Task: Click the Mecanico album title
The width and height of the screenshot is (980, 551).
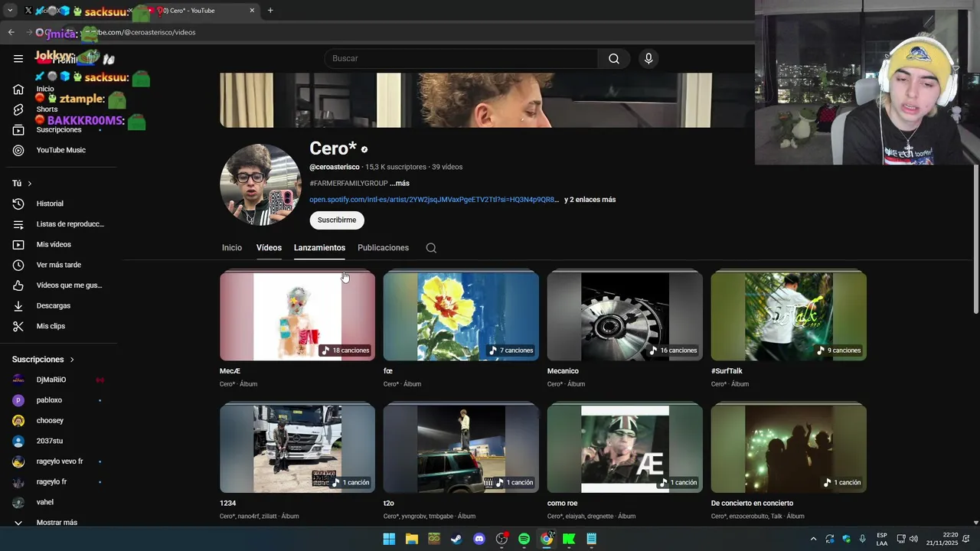Action: 563,371
